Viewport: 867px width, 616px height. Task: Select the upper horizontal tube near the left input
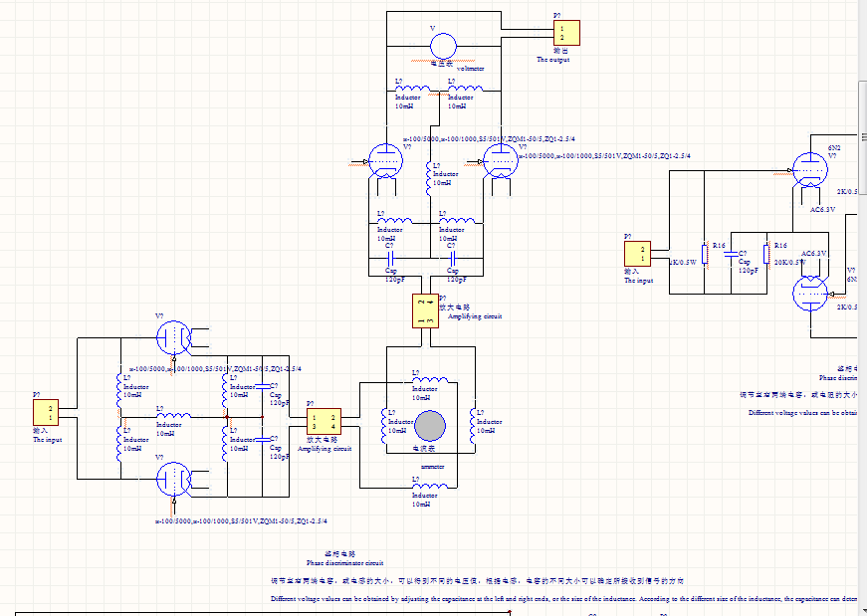[173, 337]
